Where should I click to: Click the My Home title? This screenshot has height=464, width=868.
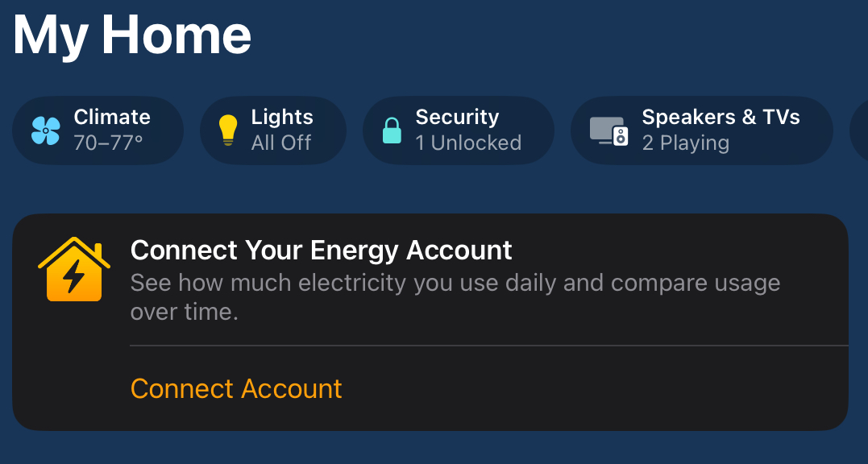(x=131, y=35)
